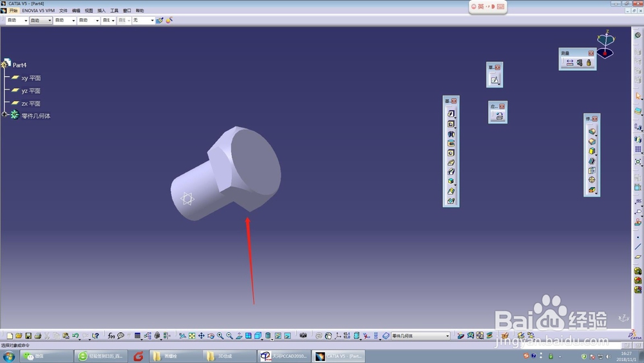Save the part with the Save icon
The image size is (644, 363).
[x=28, y=336]
